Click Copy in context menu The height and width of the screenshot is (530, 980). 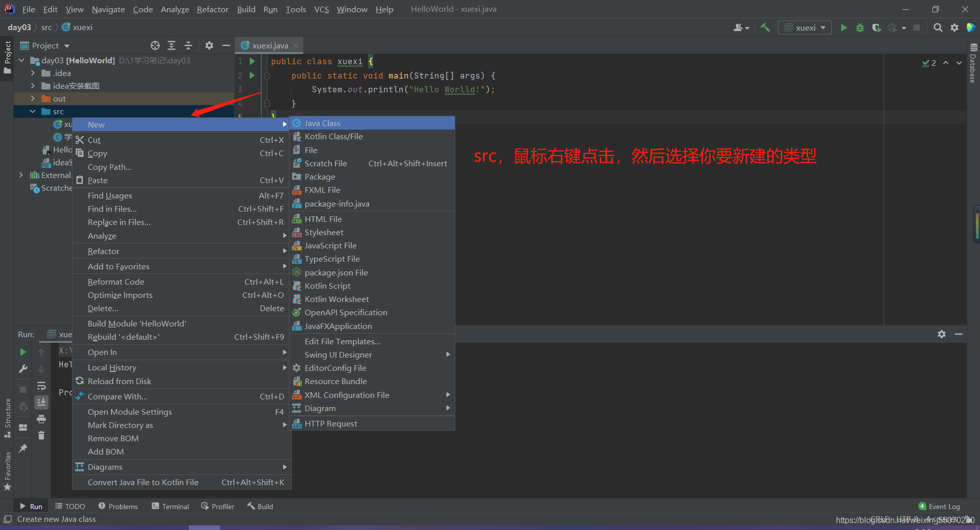pyautogui.click(x=182, y=153)
